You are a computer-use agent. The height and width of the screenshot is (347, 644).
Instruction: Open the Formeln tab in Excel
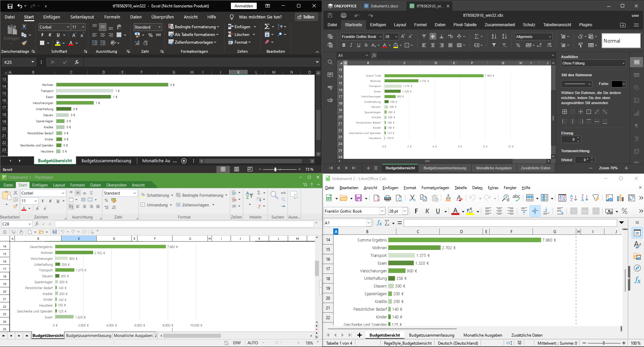pyautogui.click(x=112, y=17)
